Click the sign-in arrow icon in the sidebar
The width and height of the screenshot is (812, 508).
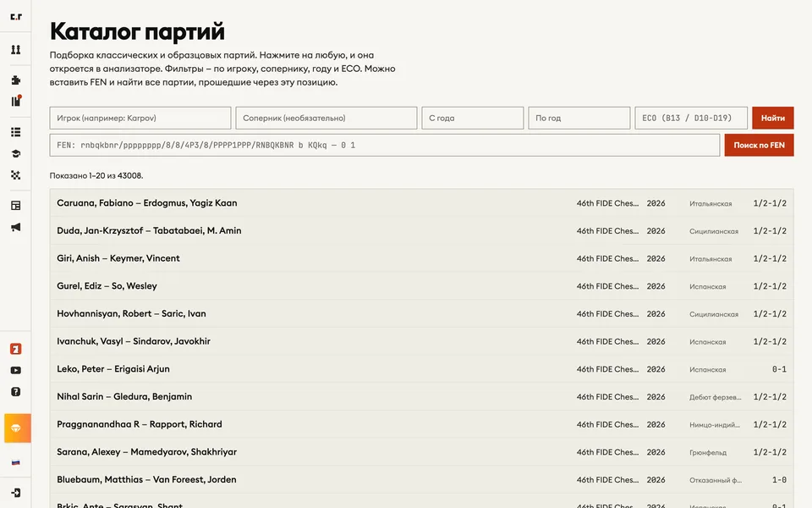16,493
